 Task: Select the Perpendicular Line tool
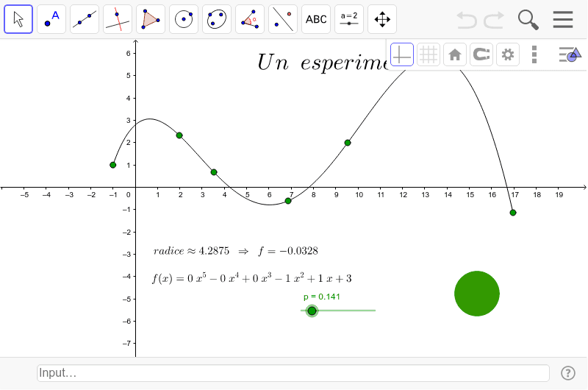click(x=118, y=19)
